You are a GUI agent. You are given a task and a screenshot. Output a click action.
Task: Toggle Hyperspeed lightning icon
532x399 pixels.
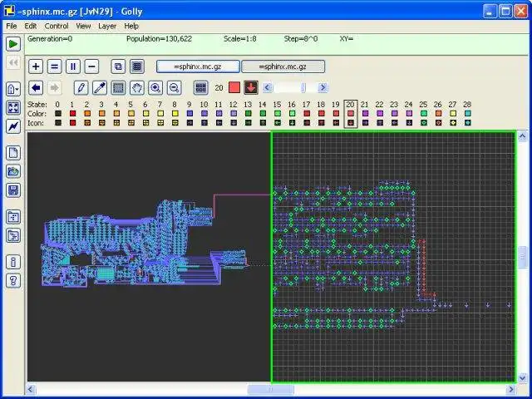click(13, 127)
